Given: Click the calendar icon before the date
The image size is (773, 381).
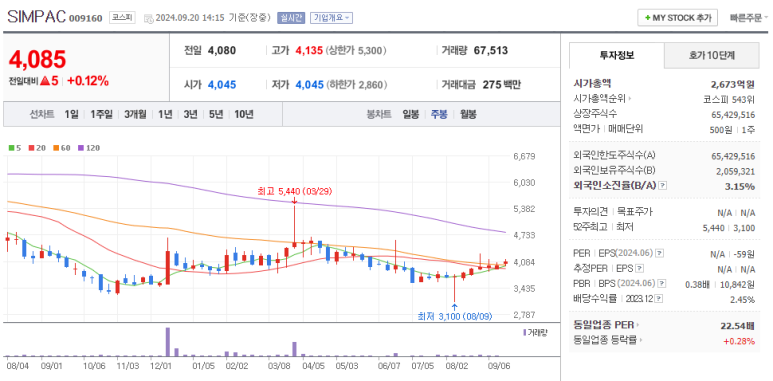Looking at the screenshot, I should coord(148,18).
